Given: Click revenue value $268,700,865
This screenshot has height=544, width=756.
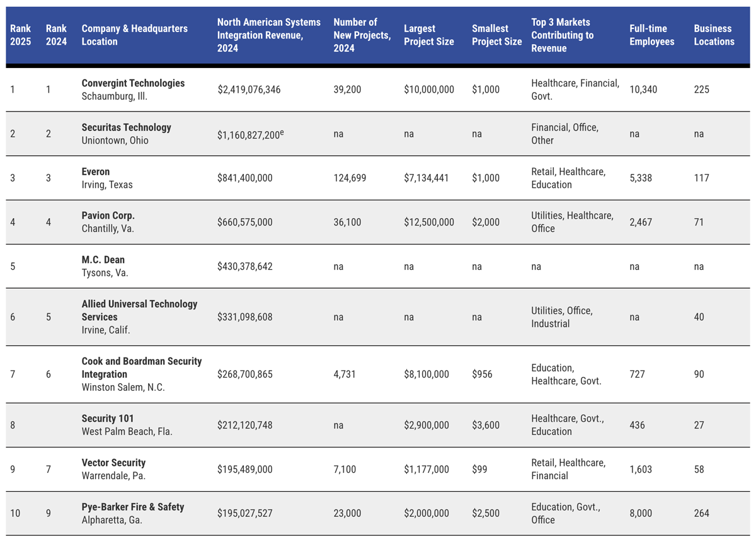Looking at the screenshot, I should coord(245,374).
